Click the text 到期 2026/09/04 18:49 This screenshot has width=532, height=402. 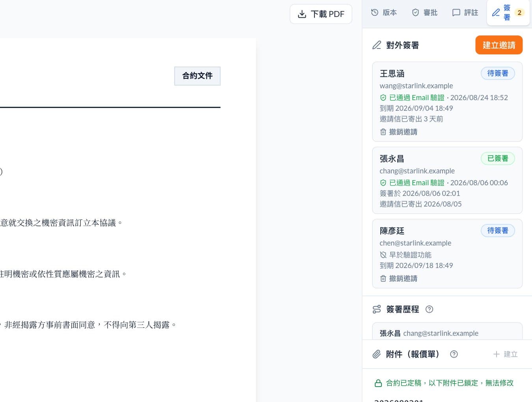(x=416, y=108)
